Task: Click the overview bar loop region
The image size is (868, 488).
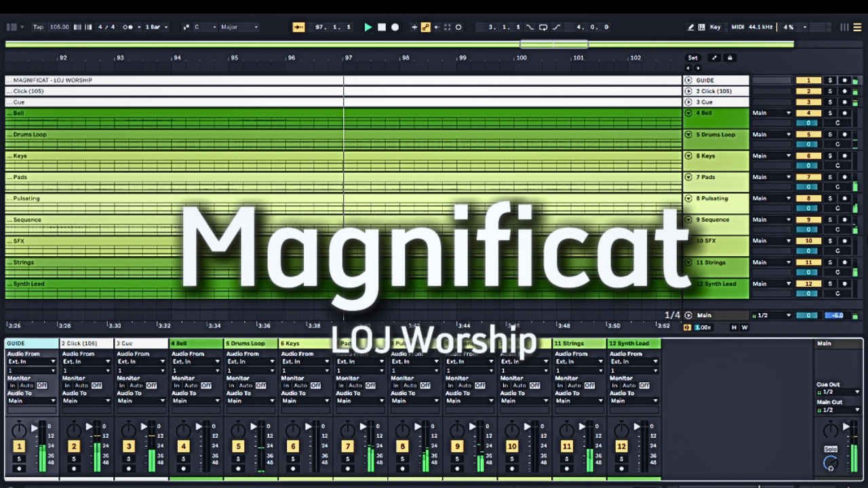Action: [554, 44]
